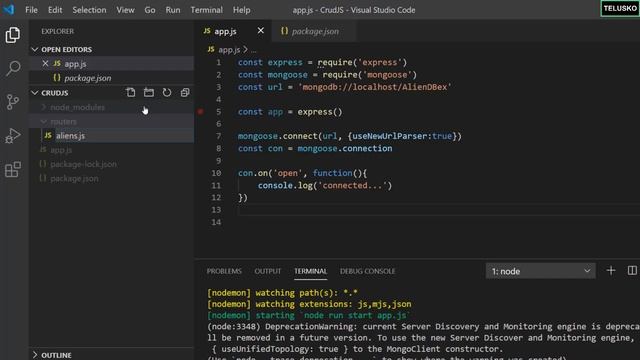
Task: Click the Explorer panel title
Action: [58, 31]
